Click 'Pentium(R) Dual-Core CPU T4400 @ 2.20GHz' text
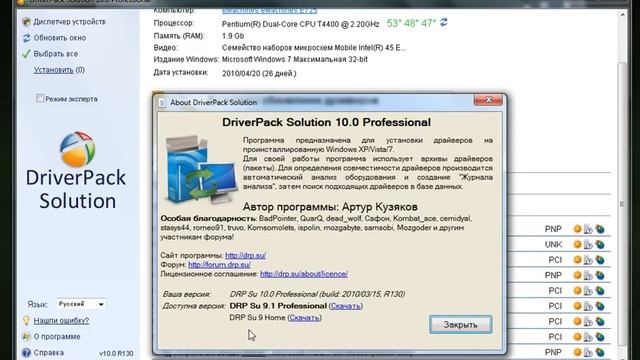 coord(300,24)
